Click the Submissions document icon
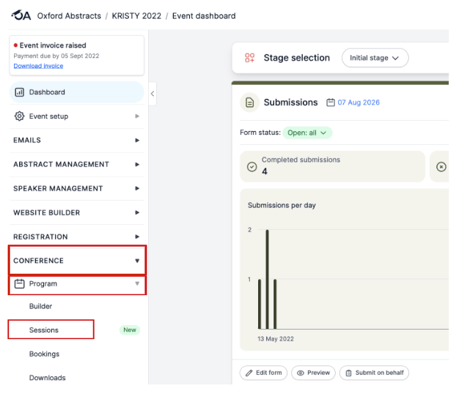The width and height of the screenshot is (470, 405). tap(250, 102)
